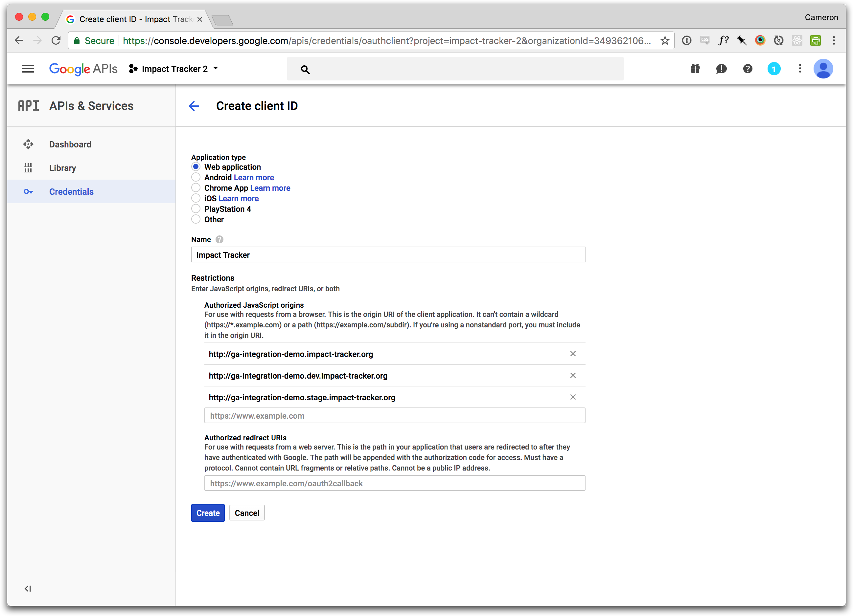Image resolution: width=853 pixels, height=616 pixels.
Task: Click the gift box icon in header
Action: click(695, 69)
